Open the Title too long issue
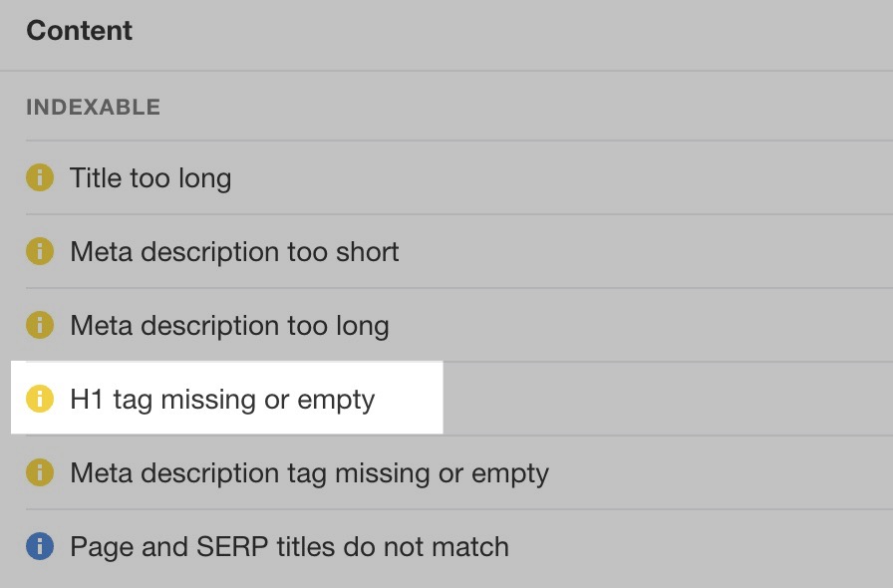893x588 pixels. 150,178
